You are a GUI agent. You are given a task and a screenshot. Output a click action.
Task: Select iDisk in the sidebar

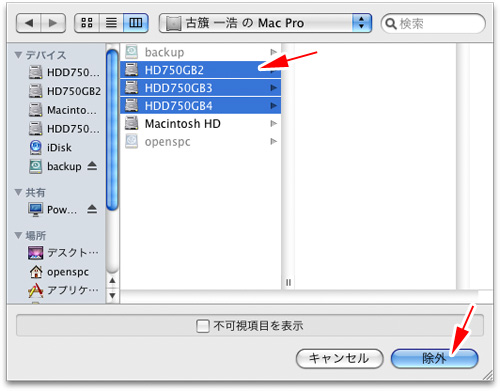[50, 147]
